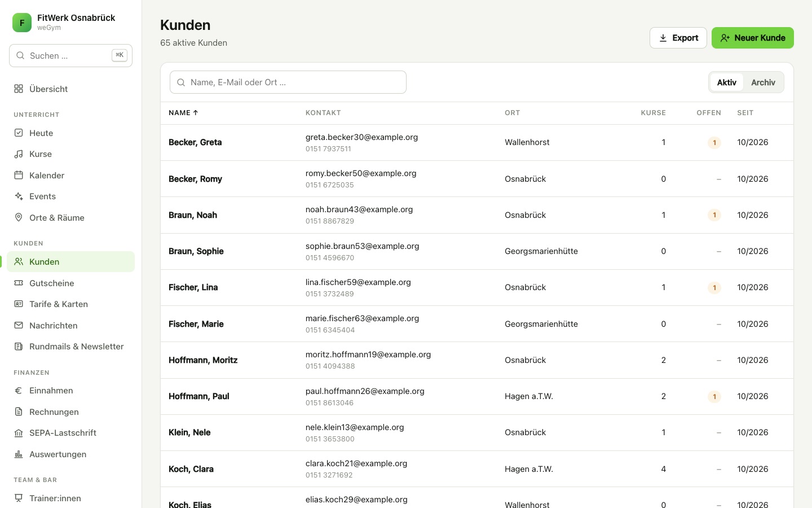The image size is (812, 508).
Task: Click the Ort column header
Action: (x=513, y=113)
